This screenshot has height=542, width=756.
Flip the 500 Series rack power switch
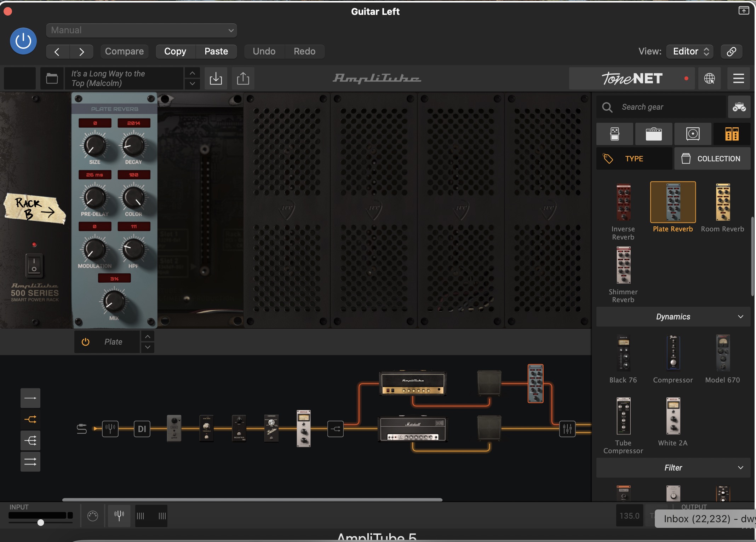point(34,265)
